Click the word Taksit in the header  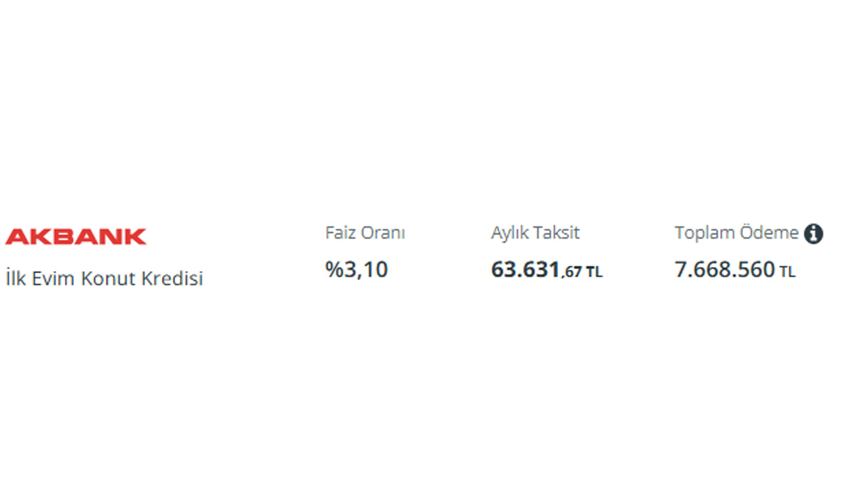(x=557, y=232)
